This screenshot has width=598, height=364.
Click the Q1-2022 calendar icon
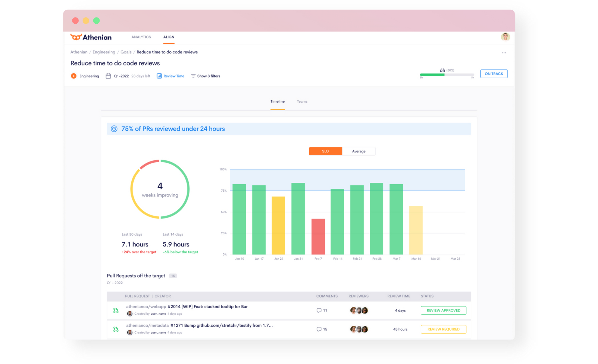point(108,76)
